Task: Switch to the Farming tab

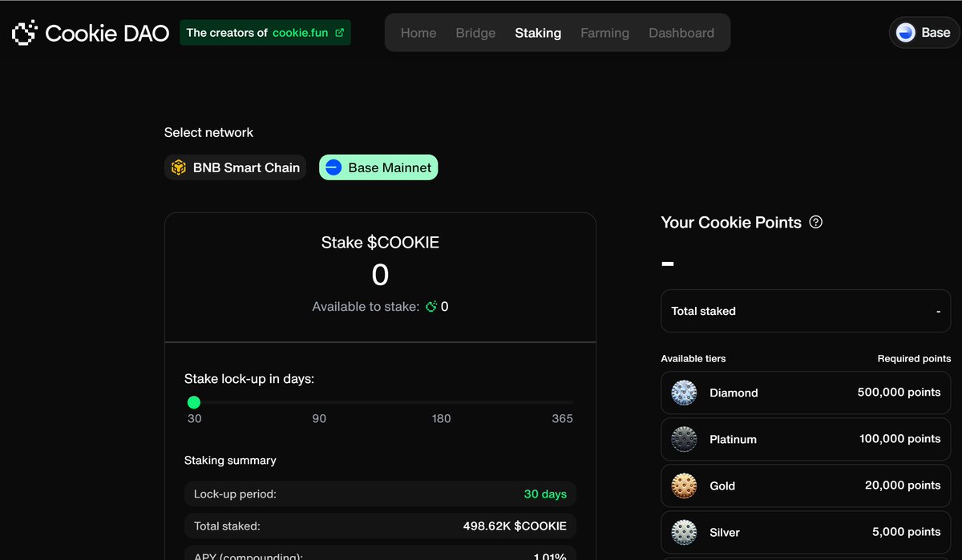Action: point(604,33)
